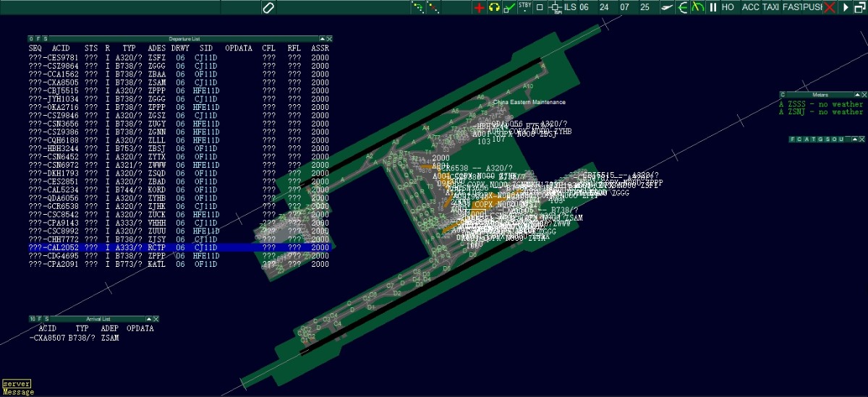Screen dimensions: 868x397
Task: Click the ILS 06 runway button
Action: (576, 7)
